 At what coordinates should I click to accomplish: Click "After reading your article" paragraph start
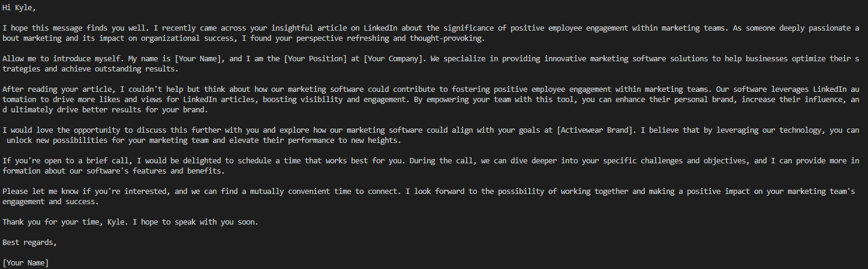point(56,89)
